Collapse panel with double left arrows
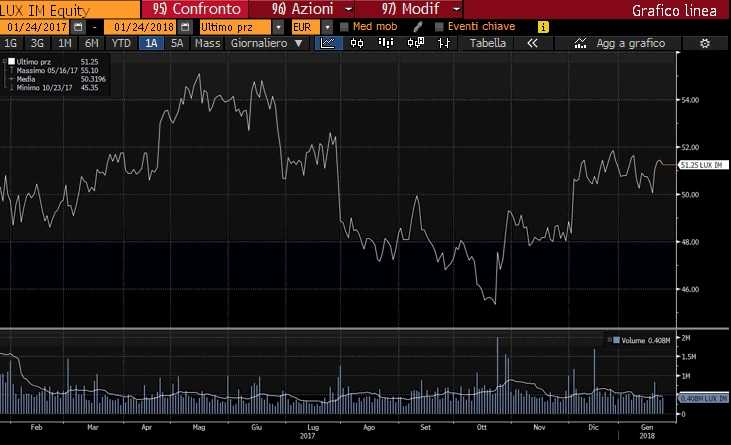 [532, 43]
